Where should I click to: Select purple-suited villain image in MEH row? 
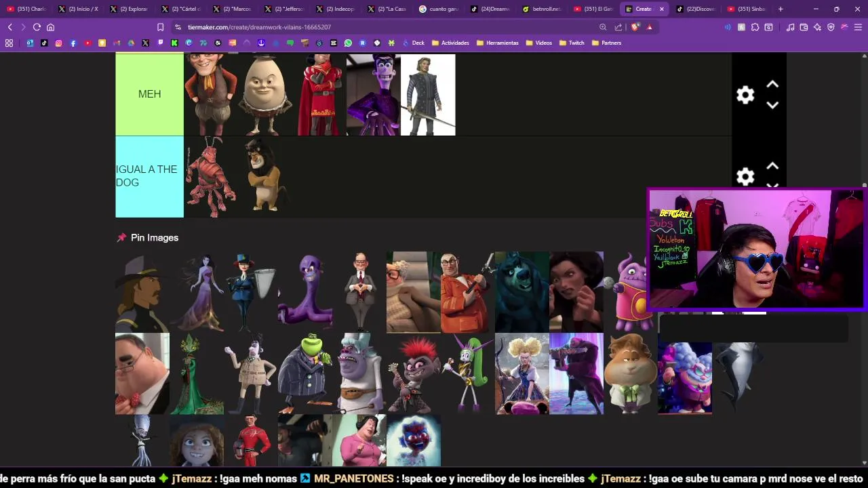[374, 95]
